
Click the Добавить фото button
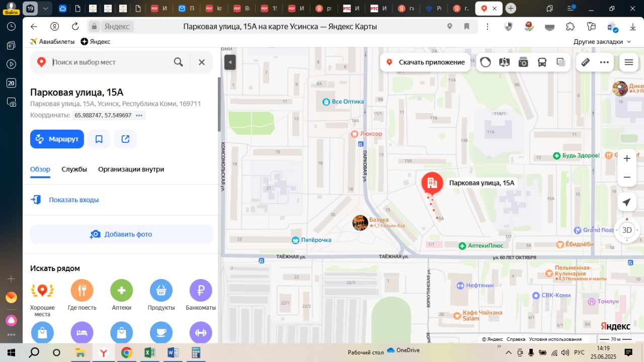click(121, 234)
